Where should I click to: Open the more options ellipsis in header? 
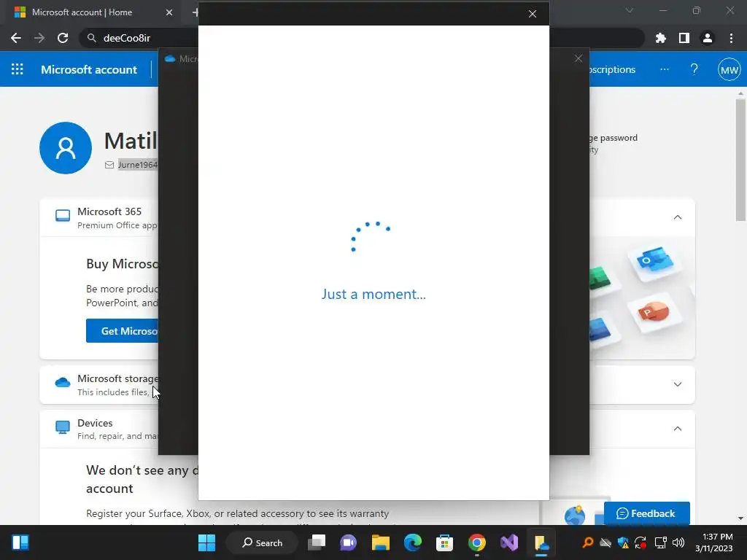click(665, 69)
